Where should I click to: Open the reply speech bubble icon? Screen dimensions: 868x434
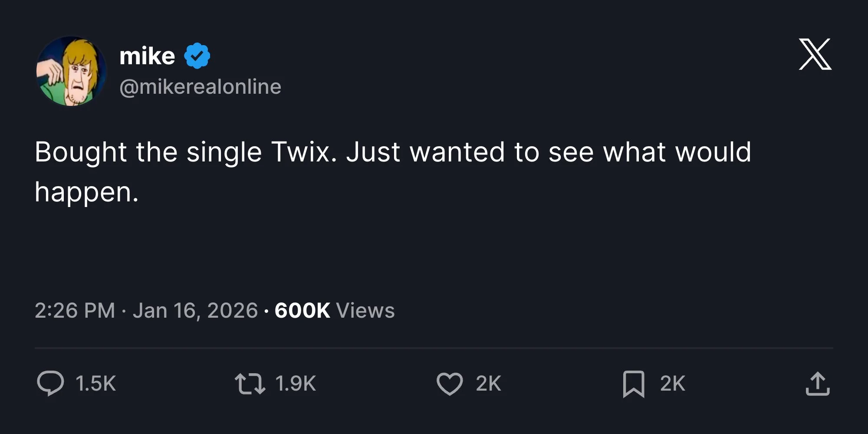50,384
